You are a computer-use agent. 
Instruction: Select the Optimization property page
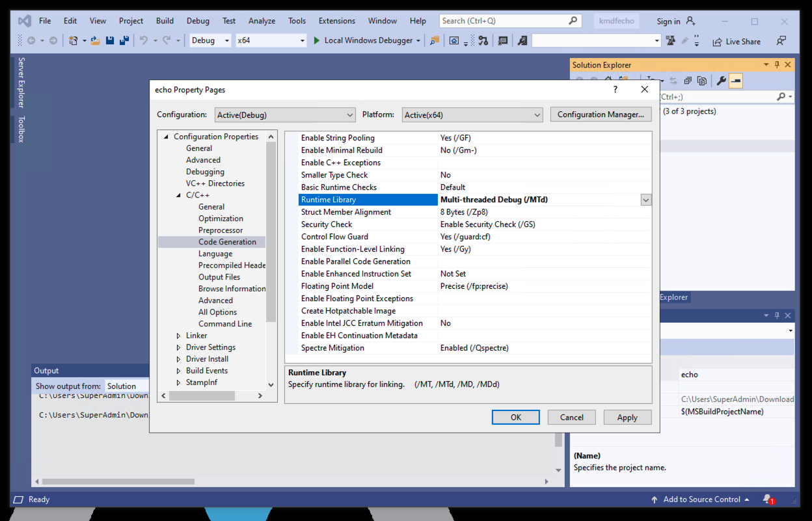pyautogui.click(x=221, y=219)
